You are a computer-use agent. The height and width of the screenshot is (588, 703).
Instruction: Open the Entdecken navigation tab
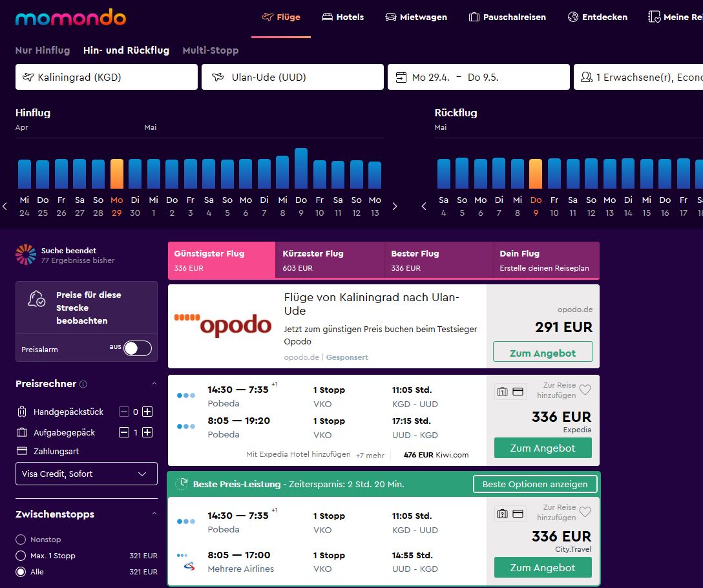[x=597, y=17]
